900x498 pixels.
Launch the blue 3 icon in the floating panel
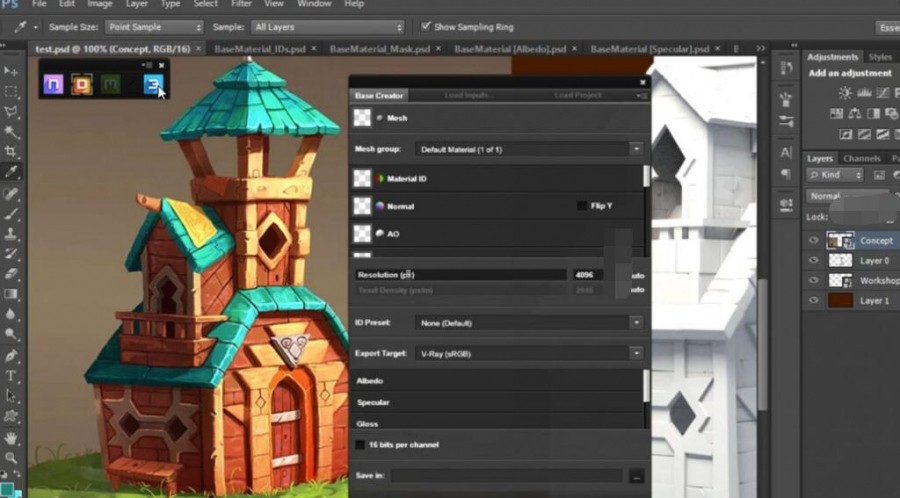pyautogui.click(x=154, y=85)
